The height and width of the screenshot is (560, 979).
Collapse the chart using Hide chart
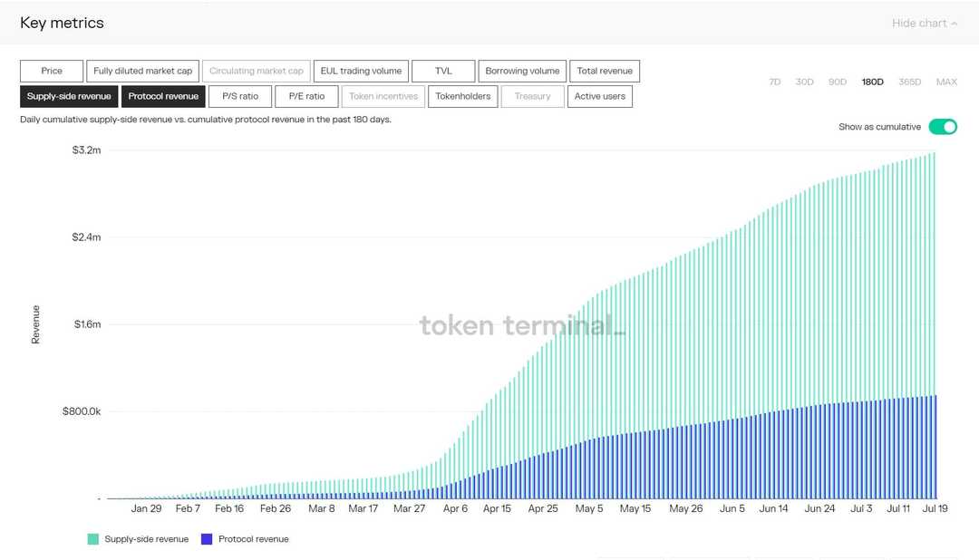click(x=919, y=23)
